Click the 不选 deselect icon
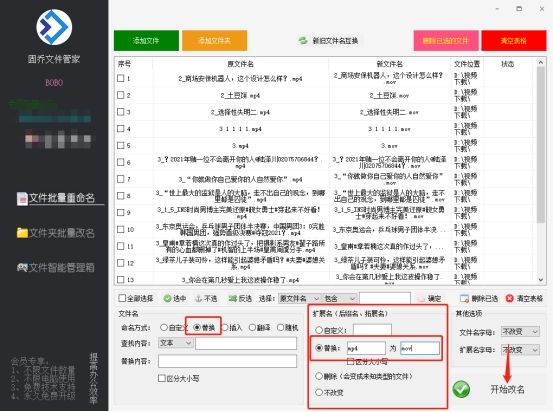Image resolution: width=553 pixels, height=412 pixels. tap(199, 299)
